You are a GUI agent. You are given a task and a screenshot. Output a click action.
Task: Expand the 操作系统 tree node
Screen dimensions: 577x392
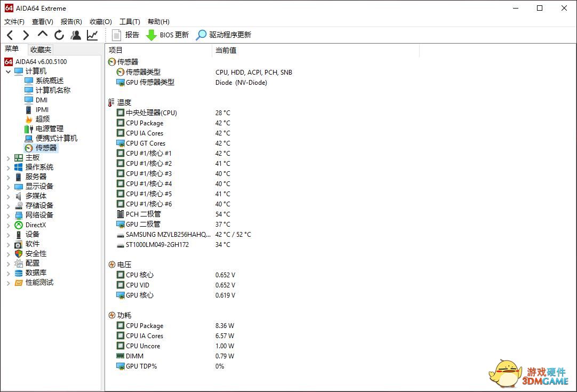click(x=8, y=167)
